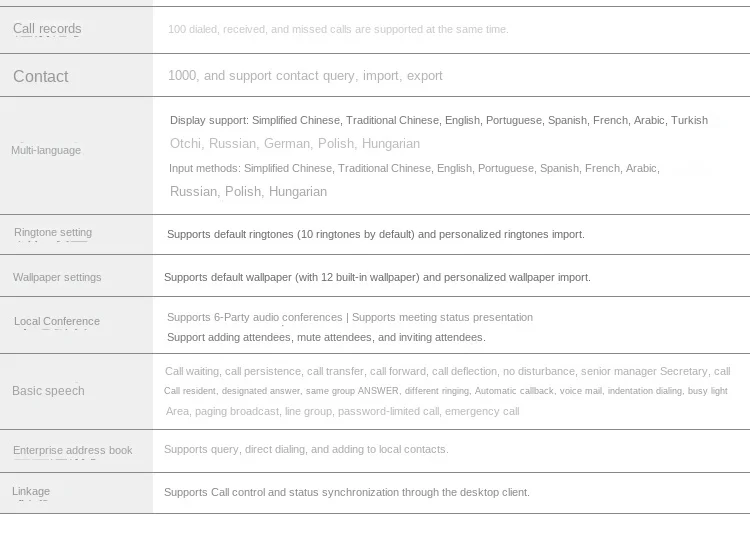This screenshot has height=553, width=750.
Task: Click the Basic speech row label
Action: click(x=48, y=391)
